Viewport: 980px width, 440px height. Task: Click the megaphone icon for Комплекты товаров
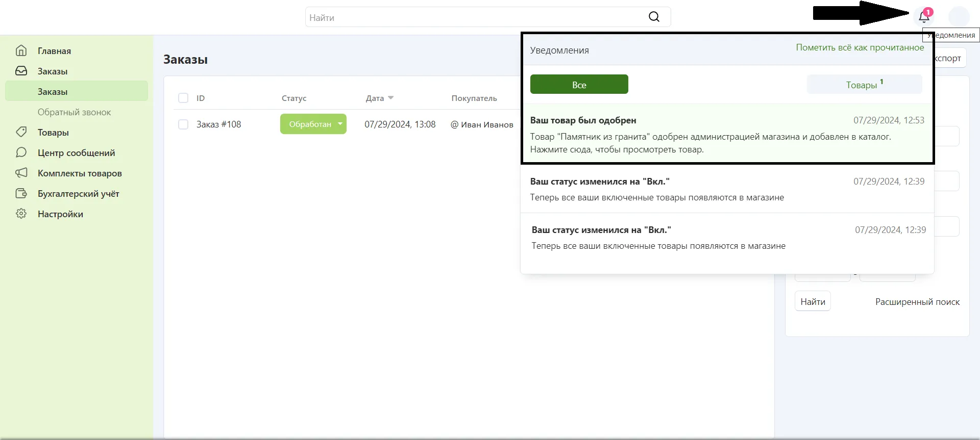[21, 173]
